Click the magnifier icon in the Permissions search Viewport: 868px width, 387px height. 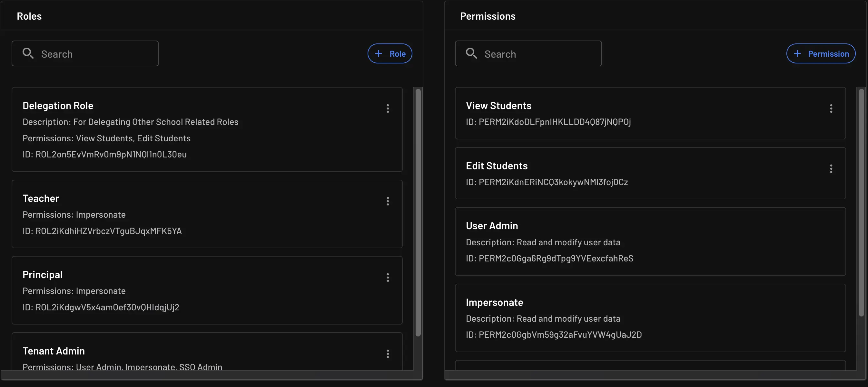tap(471, 53)
